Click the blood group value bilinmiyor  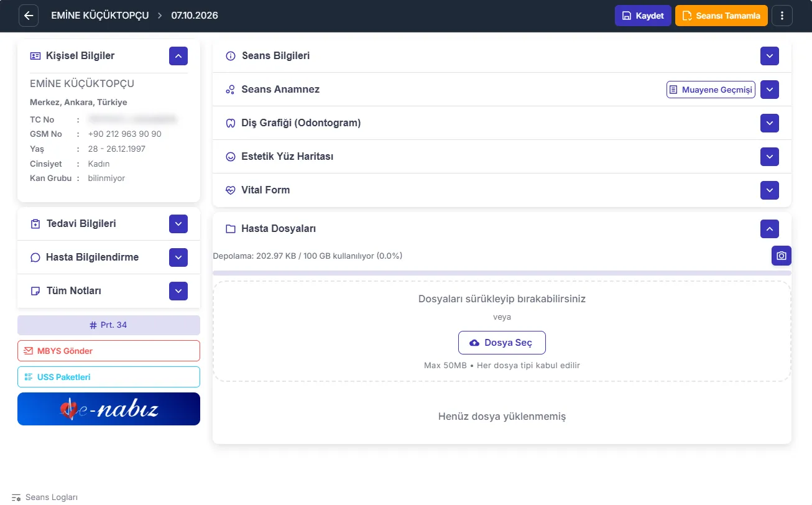tap(107, 178)
